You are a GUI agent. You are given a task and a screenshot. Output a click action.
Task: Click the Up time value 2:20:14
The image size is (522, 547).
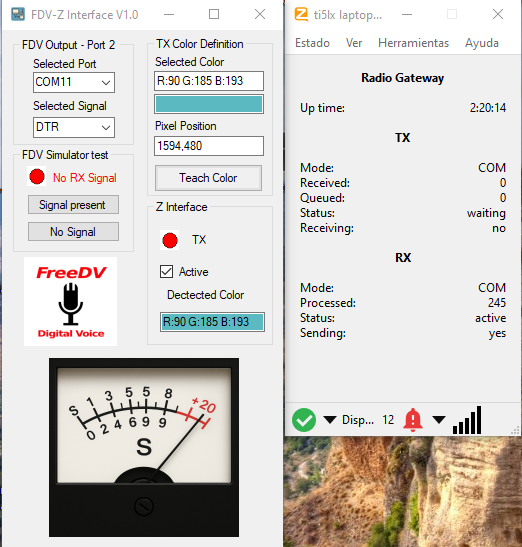487,107
